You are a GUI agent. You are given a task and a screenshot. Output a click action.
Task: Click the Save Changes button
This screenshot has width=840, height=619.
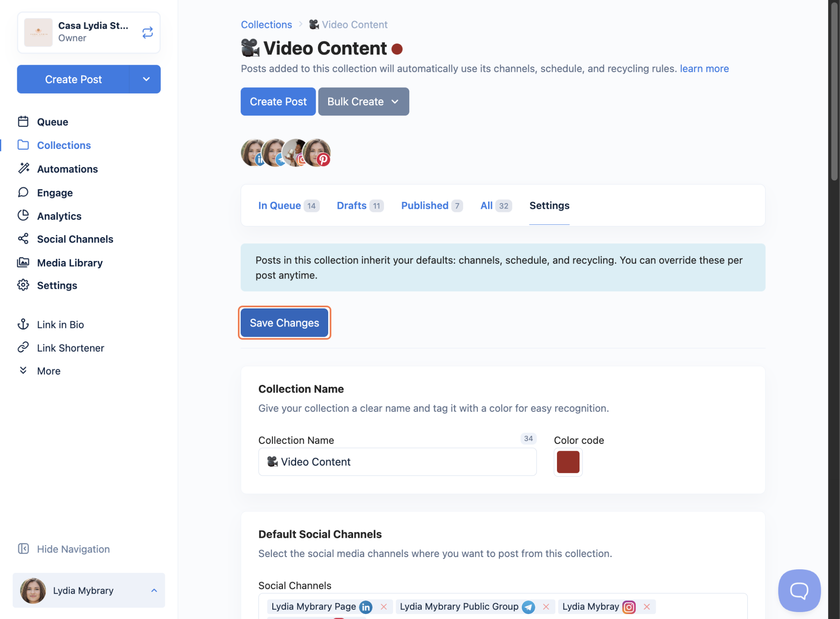point(284,323)
